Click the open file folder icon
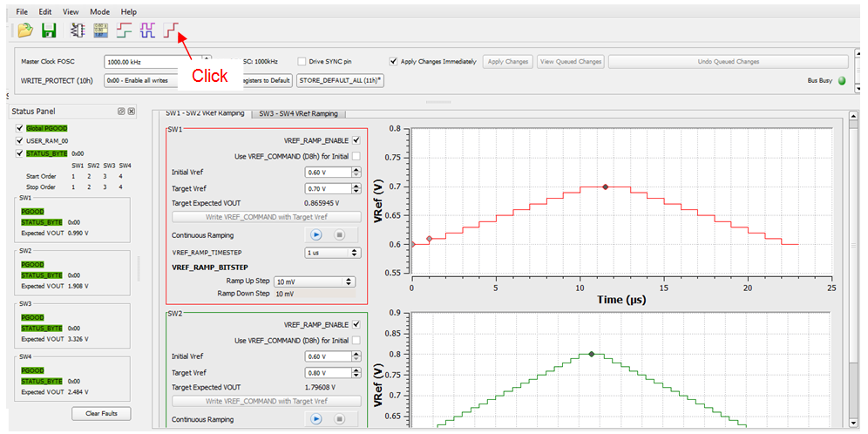The image size is (868, 434). [x=25, y=30]
